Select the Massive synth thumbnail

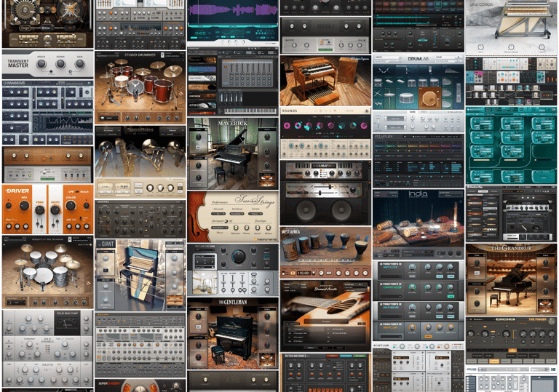[x=48, y=112]
